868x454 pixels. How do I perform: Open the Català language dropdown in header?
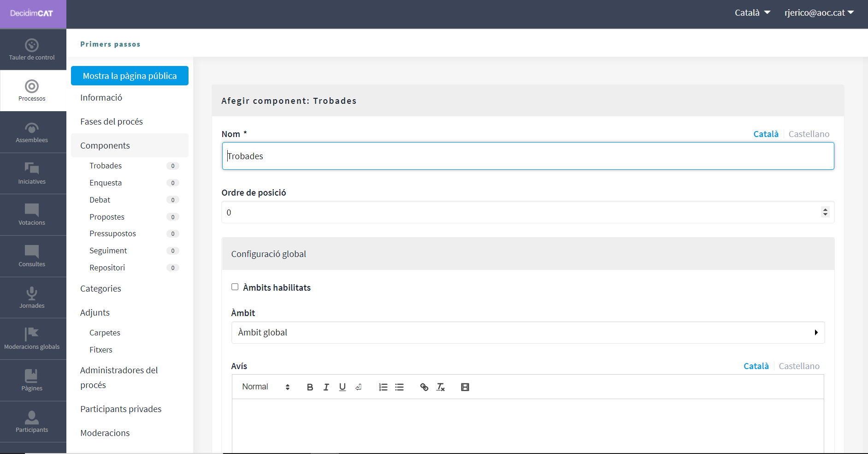click(x=752, y=13)
